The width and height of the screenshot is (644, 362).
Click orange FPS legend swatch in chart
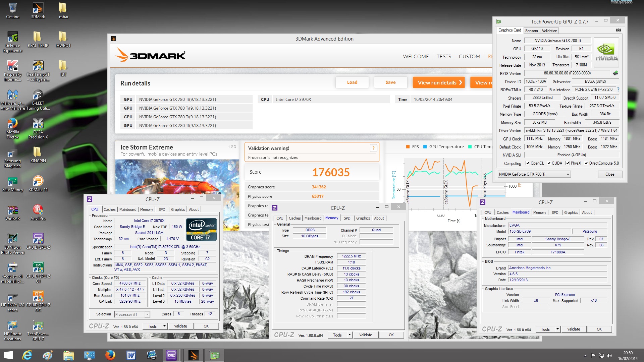click(408, 147)
